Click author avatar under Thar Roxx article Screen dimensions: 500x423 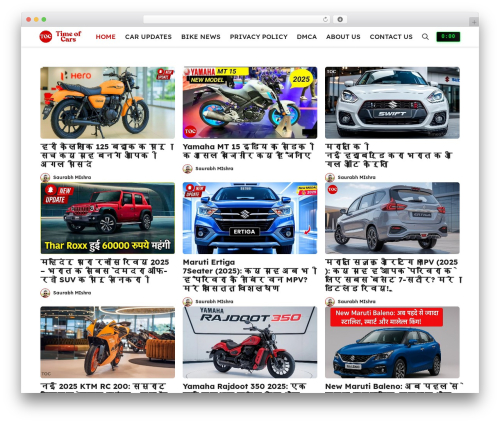(45, 293)
